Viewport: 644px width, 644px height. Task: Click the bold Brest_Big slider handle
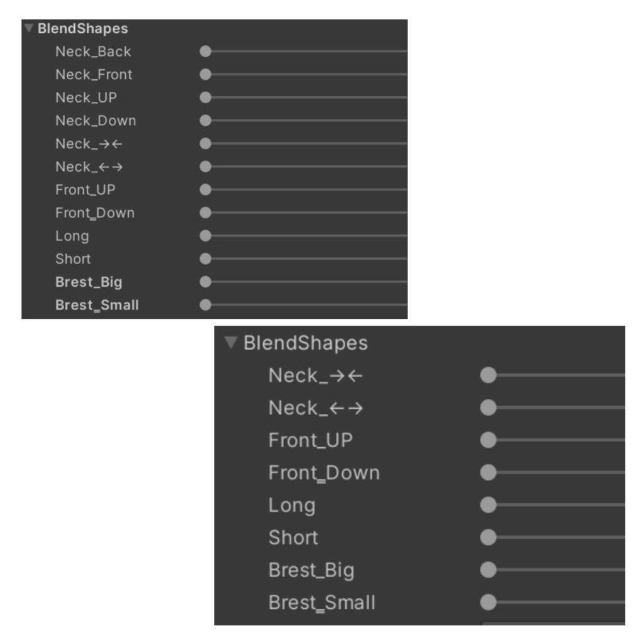206,282
